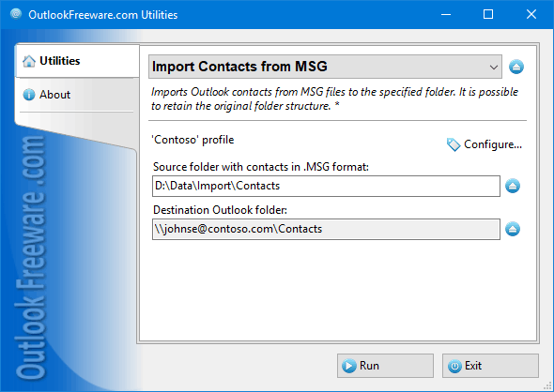Open the Import Contacts from MSG dropdown
Viewport: 554px width, 392px height.
point(325,67)
